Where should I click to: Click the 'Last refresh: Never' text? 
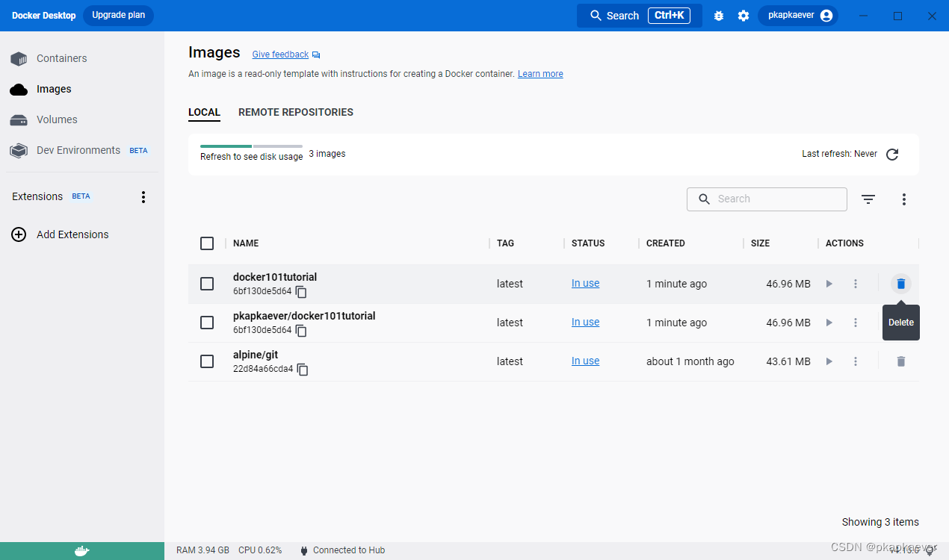[839, 154]
